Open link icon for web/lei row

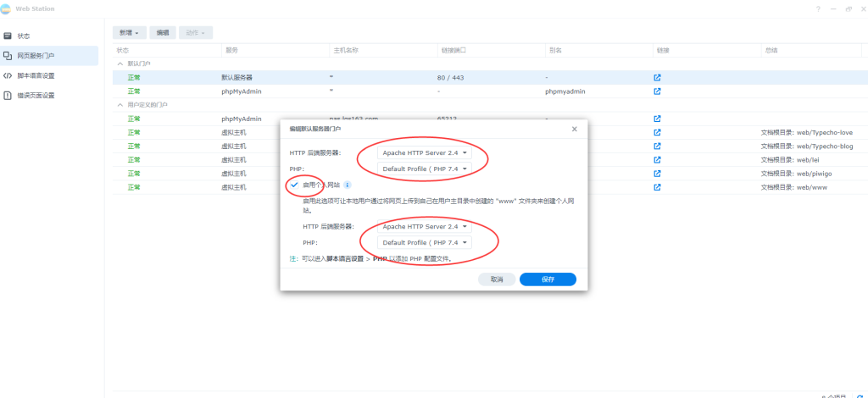(657, 160)
